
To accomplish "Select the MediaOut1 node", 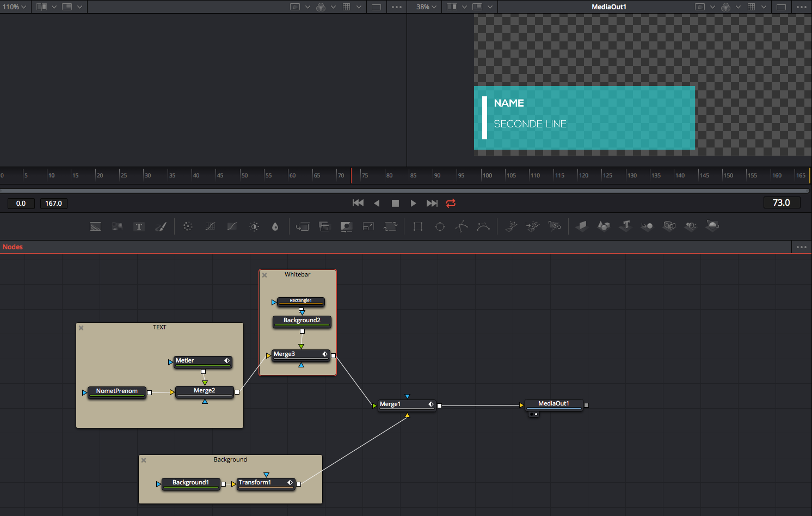I will click(x=554, y=404).
